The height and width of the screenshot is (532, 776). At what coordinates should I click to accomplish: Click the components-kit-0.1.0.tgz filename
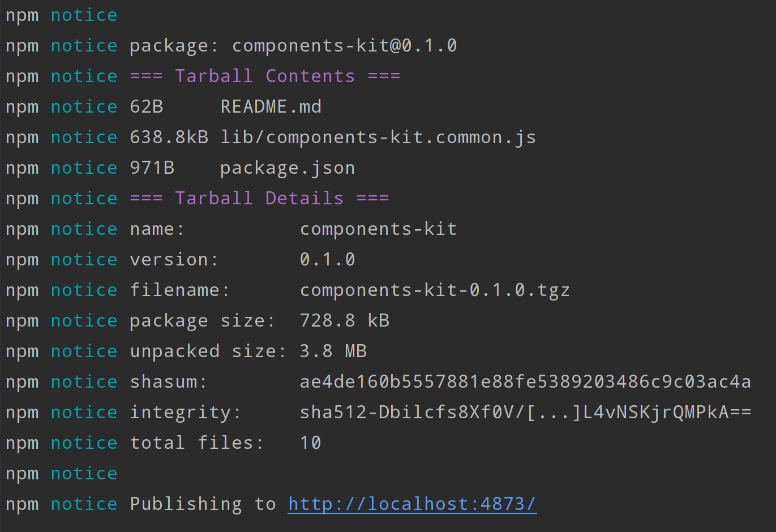click(434, 290)
